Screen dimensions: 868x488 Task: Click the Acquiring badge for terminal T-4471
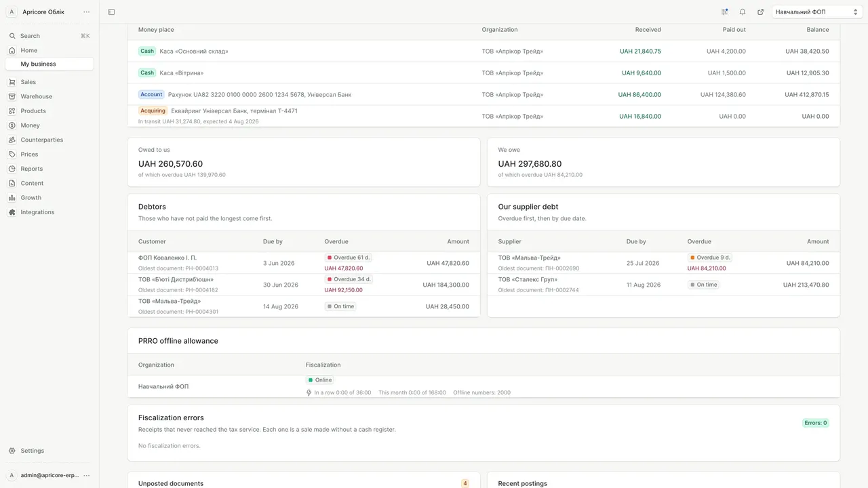click(x=153, y=110)
